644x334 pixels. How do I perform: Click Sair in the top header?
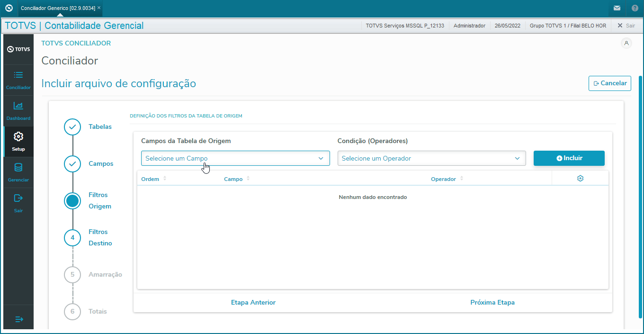coord(626,26)
